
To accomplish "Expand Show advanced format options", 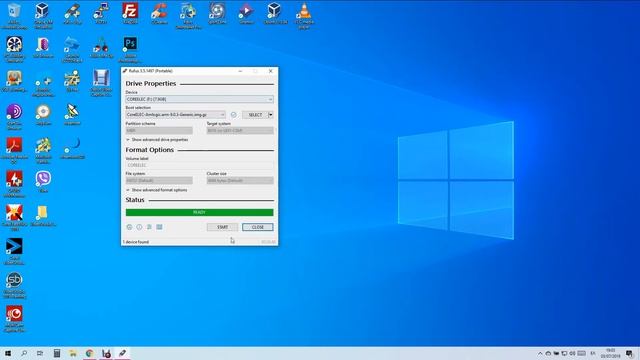I will pos(157,190).
